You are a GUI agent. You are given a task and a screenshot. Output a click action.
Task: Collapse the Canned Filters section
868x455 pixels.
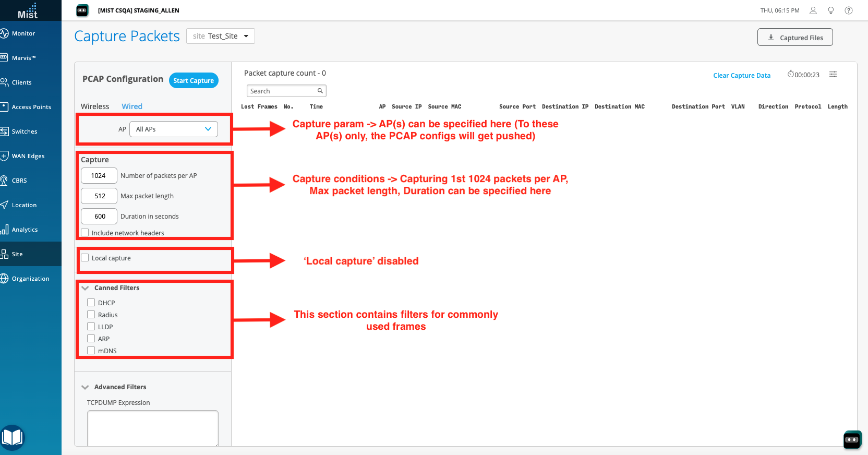(x=86, y=288)
